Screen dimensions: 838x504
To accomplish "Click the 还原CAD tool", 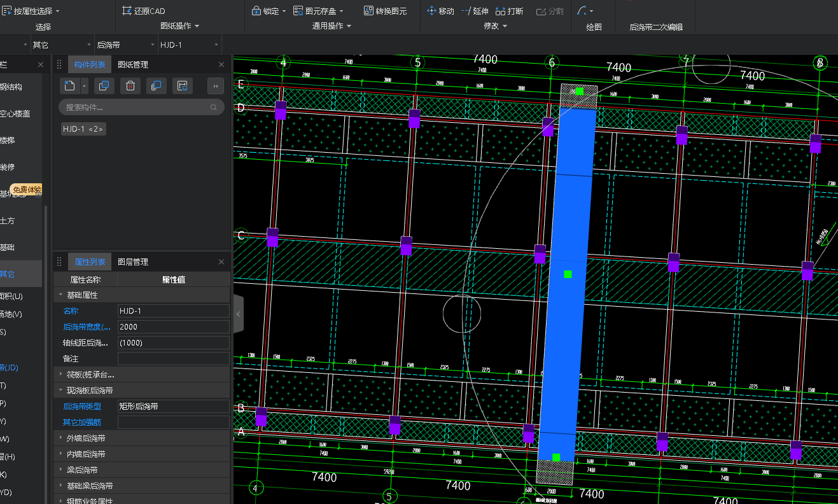I will click(143, 11).
